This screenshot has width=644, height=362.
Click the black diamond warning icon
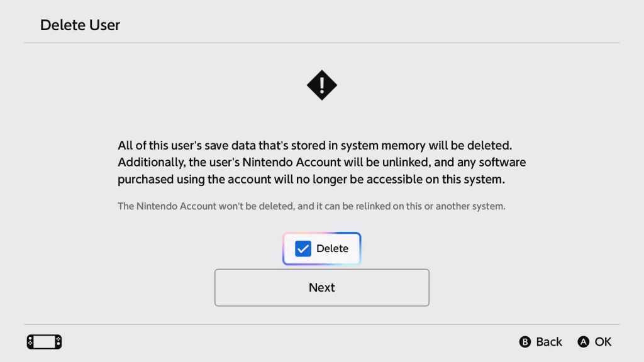click(321, 85)
